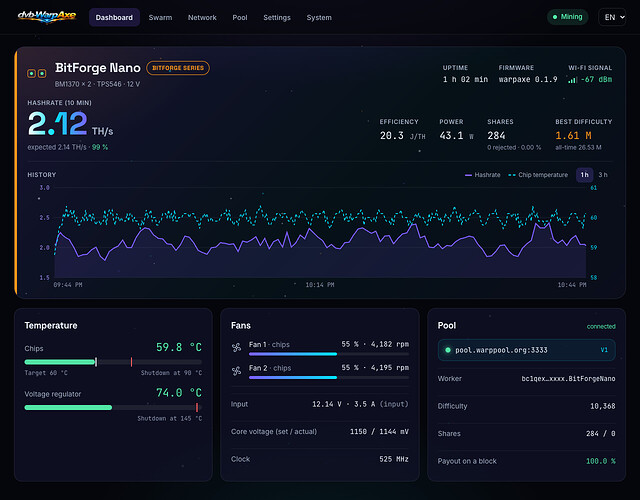Image resolution: width=640 pixels, height=500 pixels.
Task: Click the 100.0 % payout value
Action: point(600,461)
